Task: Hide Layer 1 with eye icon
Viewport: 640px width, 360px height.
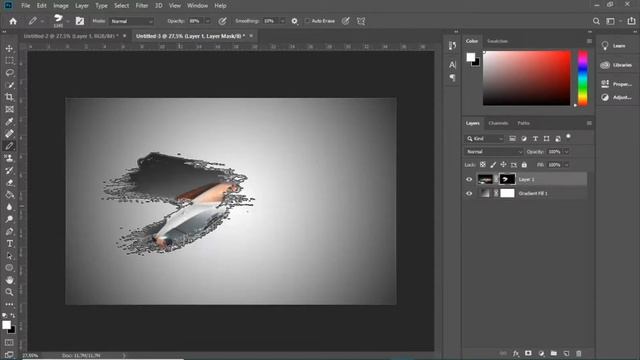Action: click(469, 179)
